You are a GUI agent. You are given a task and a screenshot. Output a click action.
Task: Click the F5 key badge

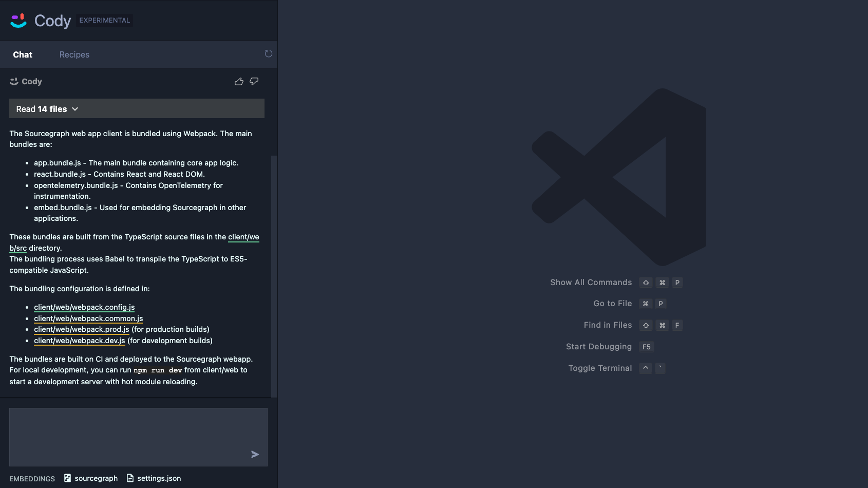tap(647, 347)
